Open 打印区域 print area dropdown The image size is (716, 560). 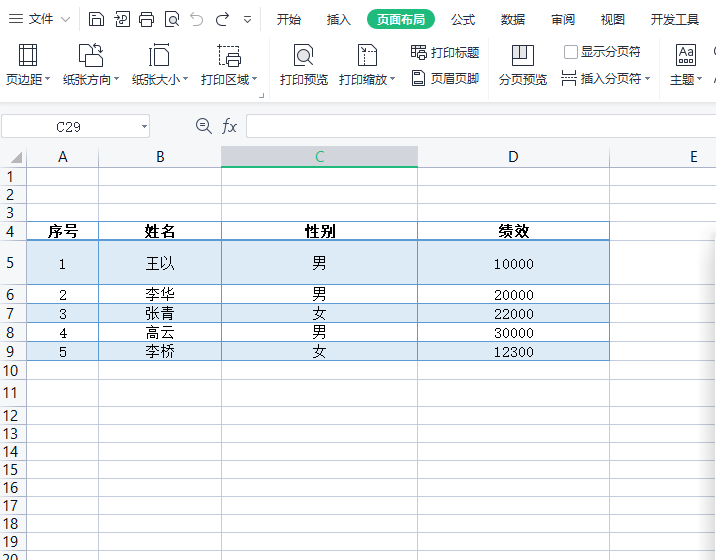pos(229,65)
